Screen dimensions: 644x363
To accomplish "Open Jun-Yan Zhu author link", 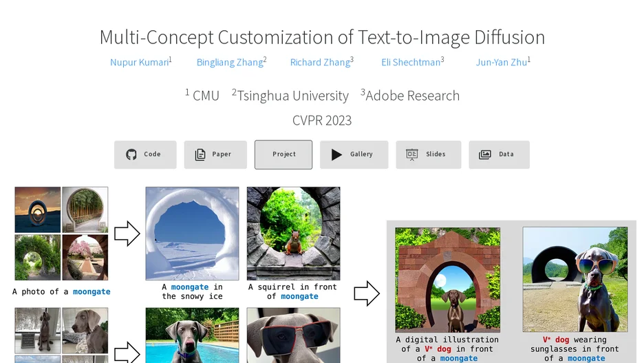I will (502, 62).
